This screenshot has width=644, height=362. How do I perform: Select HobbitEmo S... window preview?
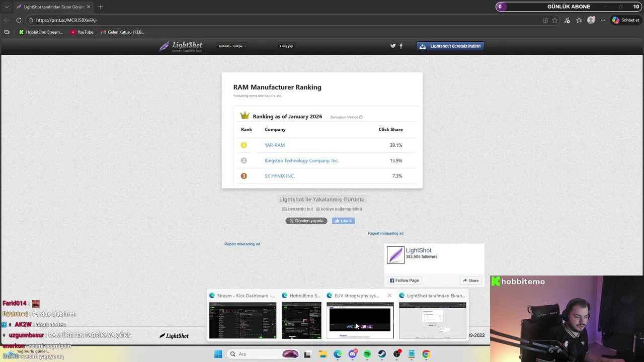coord(301,315)
